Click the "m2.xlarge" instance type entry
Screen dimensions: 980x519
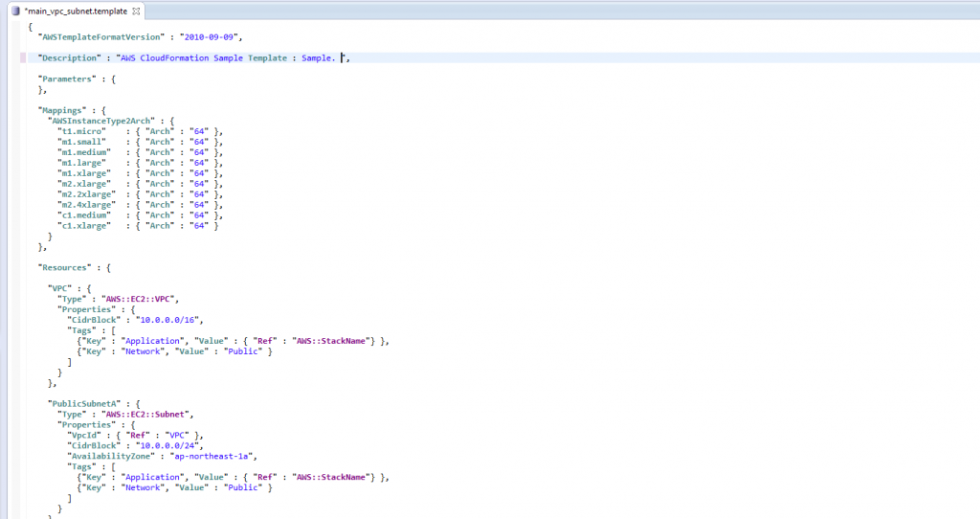[84, 185]
